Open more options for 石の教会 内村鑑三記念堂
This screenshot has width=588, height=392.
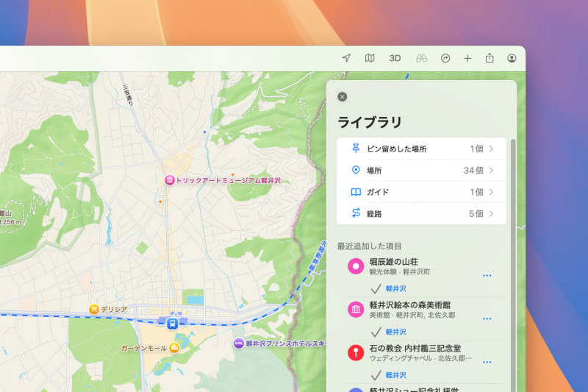click(x=487, y=362)
